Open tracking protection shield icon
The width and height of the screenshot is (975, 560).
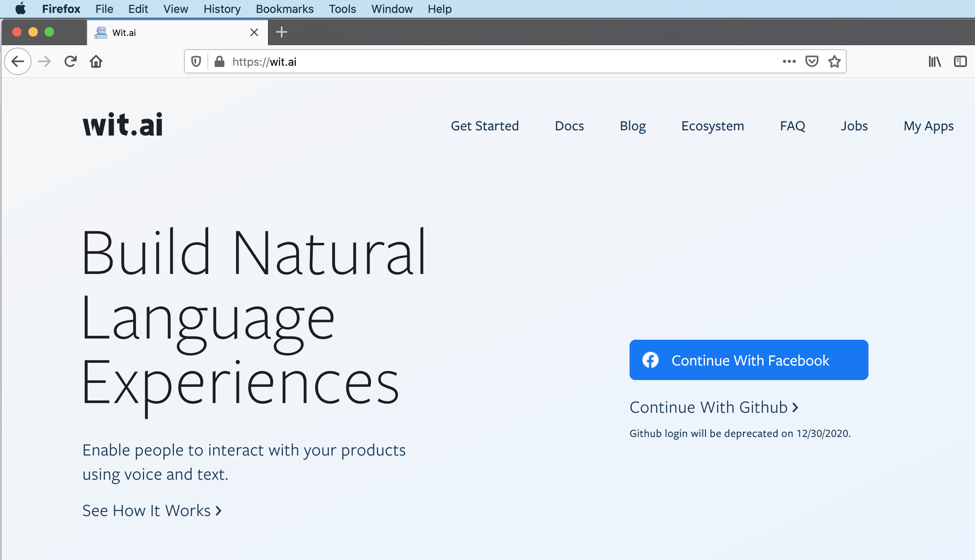tap(196, 62)
